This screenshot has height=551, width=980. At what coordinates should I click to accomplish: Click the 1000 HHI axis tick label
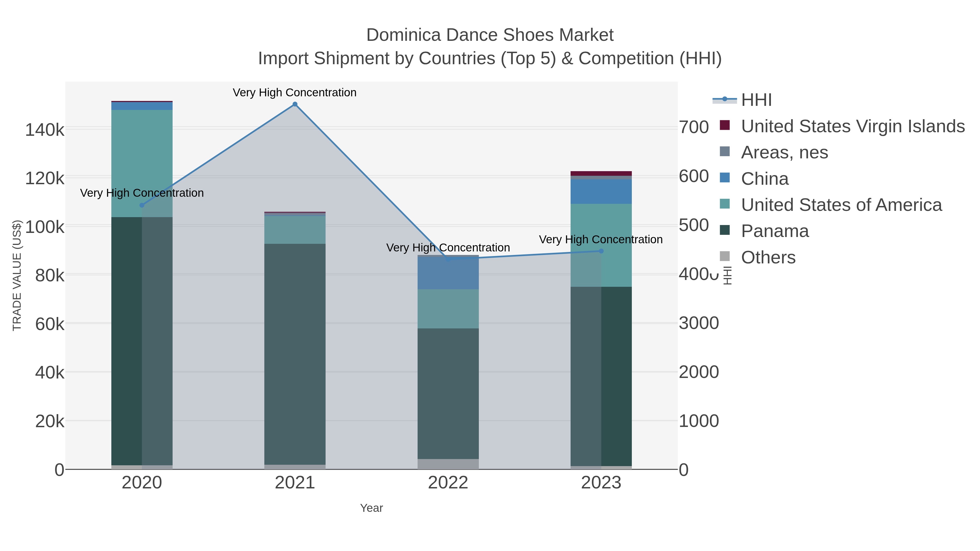tap(699, 421)
